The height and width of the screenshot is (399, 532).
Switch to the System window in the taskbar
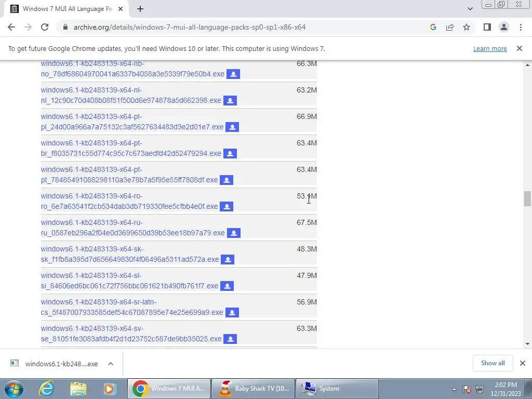[337, 389]
